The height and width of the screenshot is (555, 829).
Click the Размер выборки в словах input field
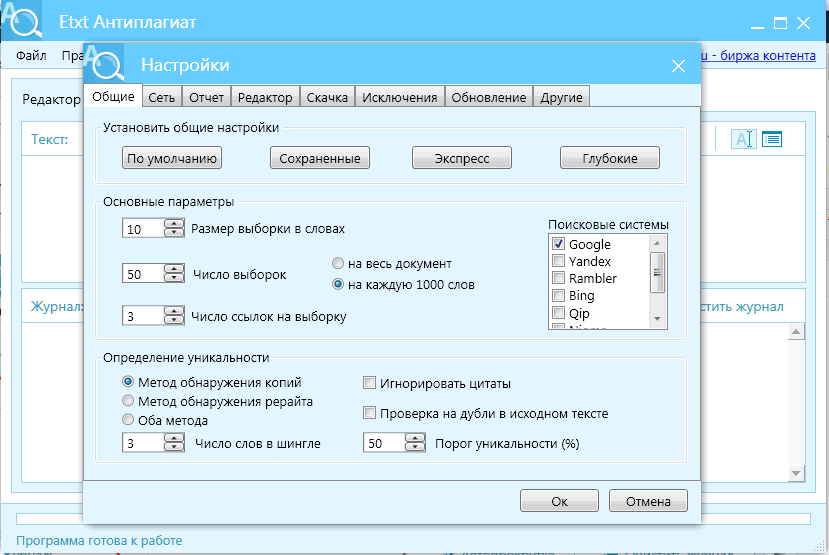[143, 228]
